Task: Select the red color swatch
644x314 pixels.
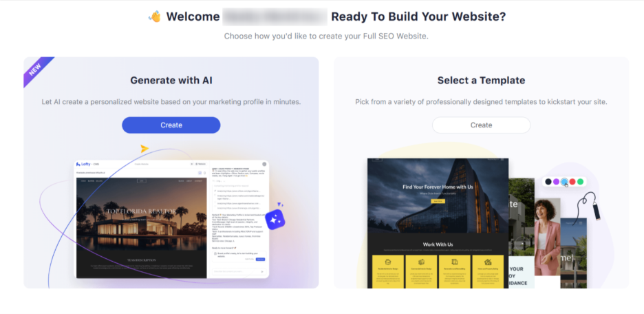Action: tap(572, 182)
